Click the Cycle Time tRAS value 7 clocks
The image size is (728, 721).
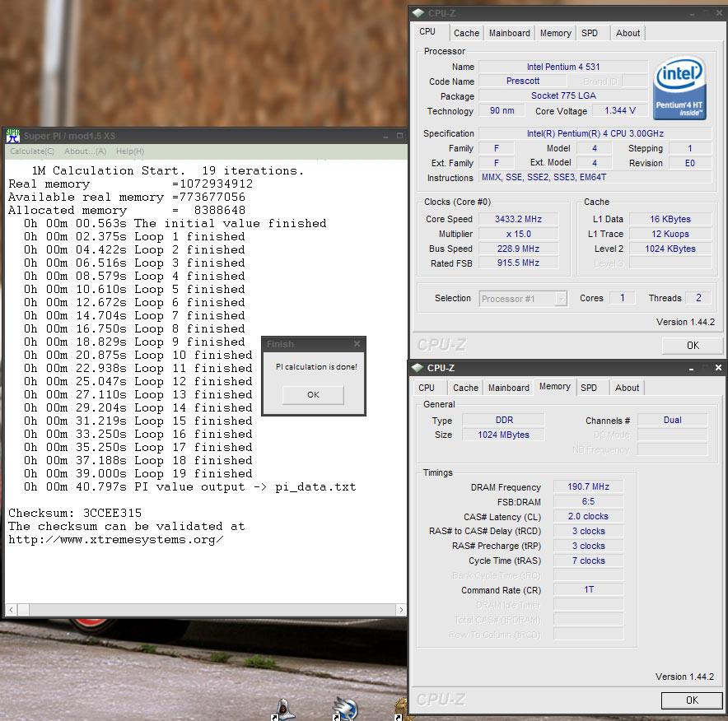pyautogui.click(x=588, y=561)
